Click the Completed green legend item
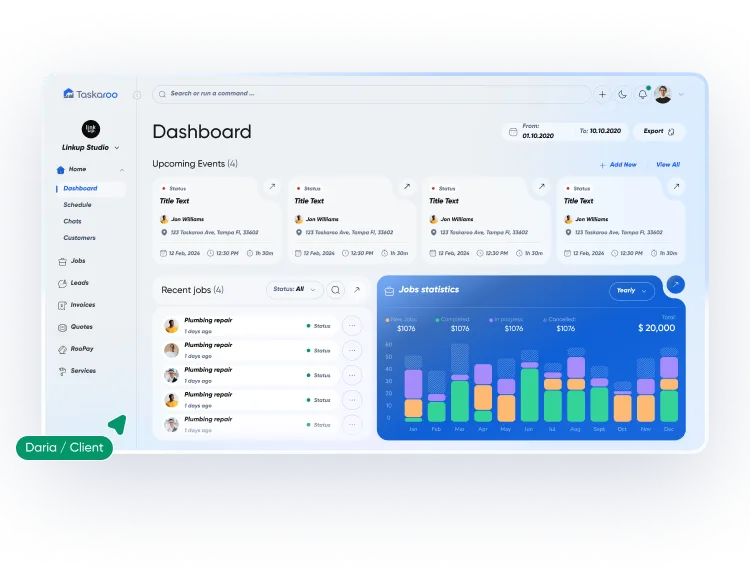 453,325
